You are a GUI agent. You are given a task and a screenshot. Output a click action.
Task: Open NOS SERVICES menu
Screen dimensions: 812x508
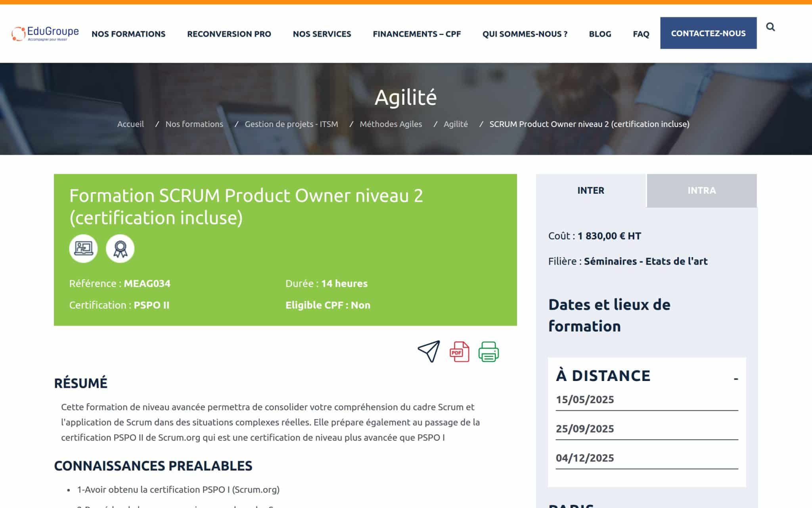[x=322, y=34]
